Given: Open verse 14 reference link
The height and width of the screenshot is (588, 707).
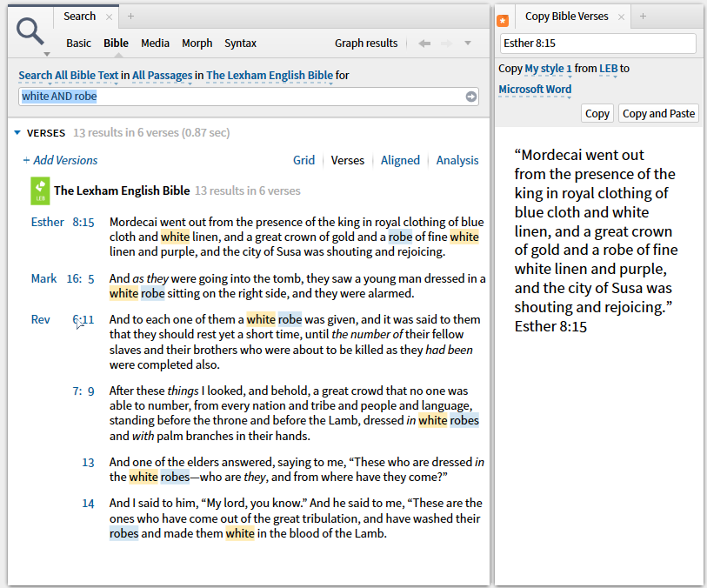Looking at the screenshot, I should [88, 504].
